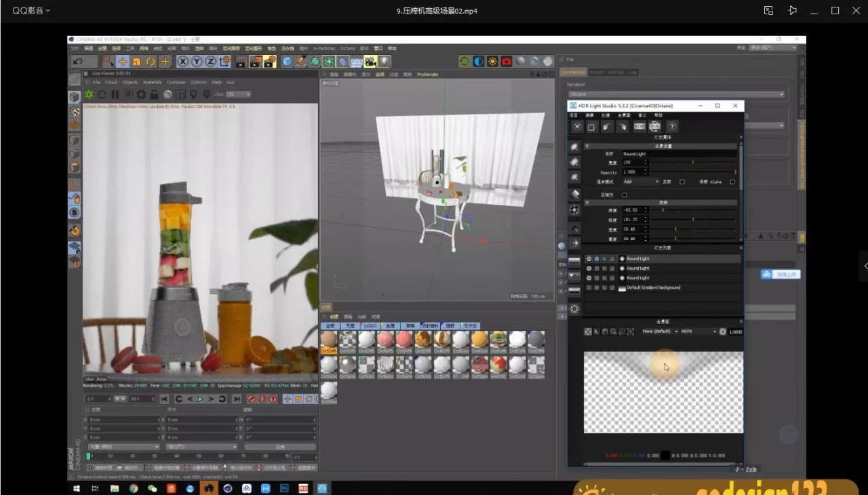Image resolution: width=868 pixels, height=495 pixels.
Task: Toggle visibility of the first Round Light
Action: pyautogui.click(x=589, y=259)
